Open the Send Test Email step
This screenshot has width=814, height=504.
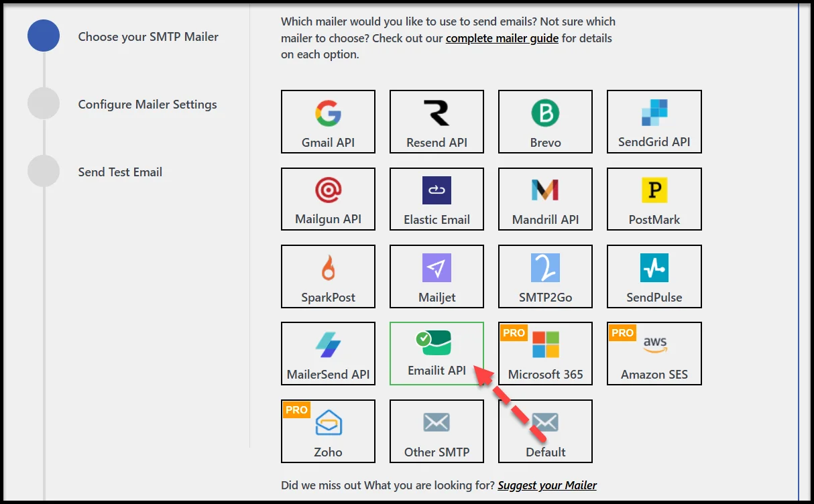[x=121, y=172]
